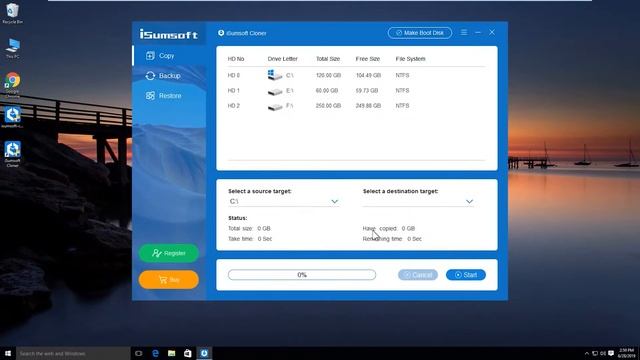Click the 59.73 GB free size cell
This screenshot has height=360, width=640.
pyautogui.click(x=367, y=90)
